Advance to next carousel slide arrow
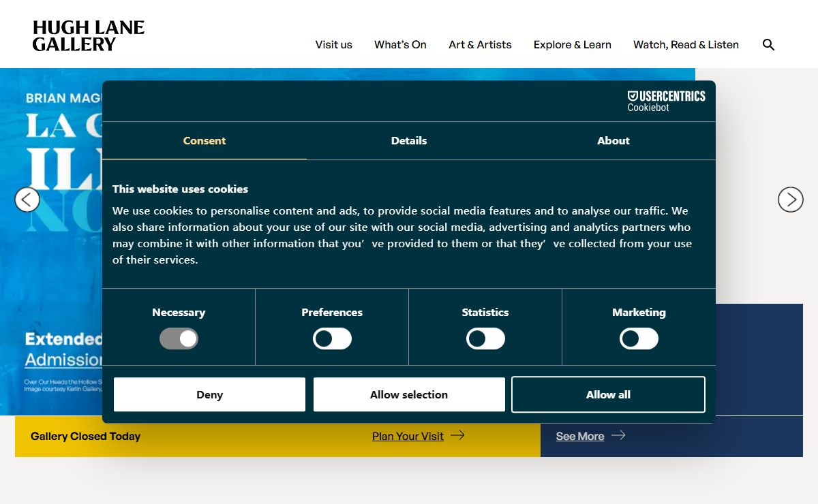This screenshot has height=504, width=818. pos(790,200)
